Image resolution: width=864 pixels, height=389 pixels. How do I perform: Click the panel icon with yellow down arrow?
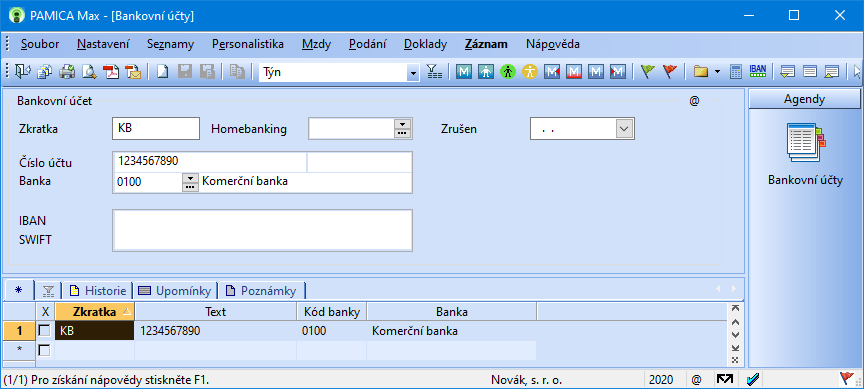click(787, 72)
